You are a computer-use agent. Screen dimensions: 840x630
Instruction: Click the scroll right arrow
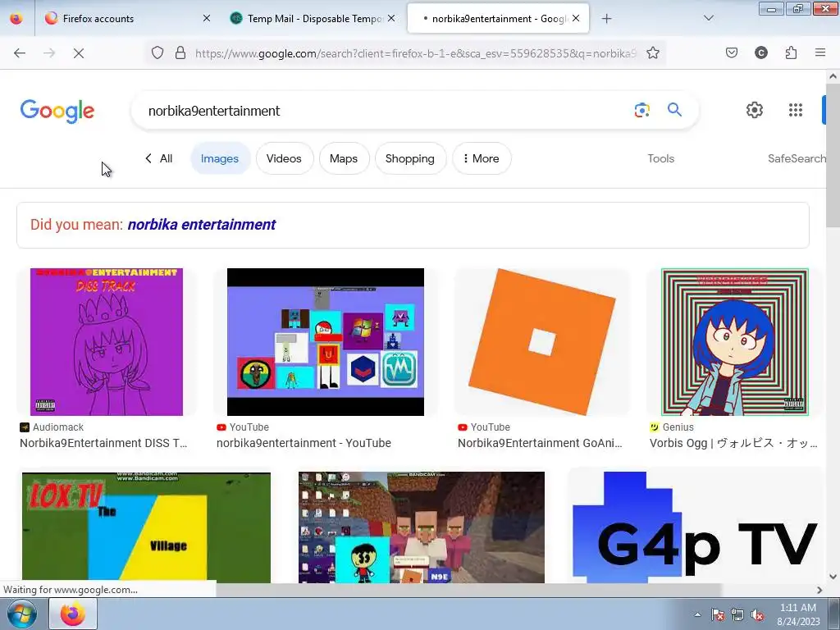click(x=819, y=590)
